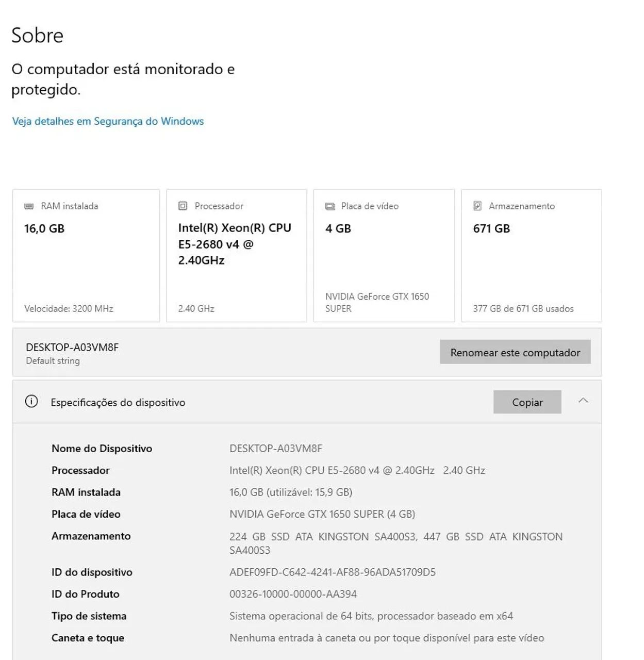The image size is (644, 660).
Task: Click the Sobre page heading
Action: click(x=38, y=35)
